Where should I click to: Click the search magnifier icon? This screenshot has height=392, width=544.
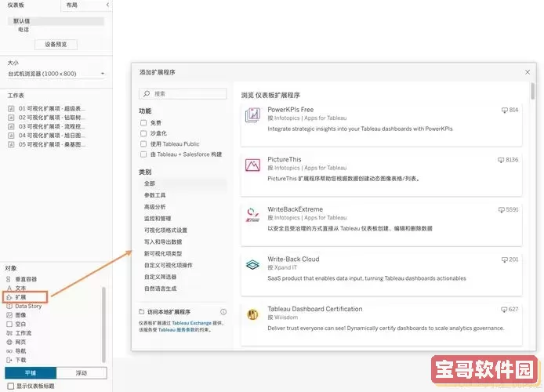click(147, 93)
